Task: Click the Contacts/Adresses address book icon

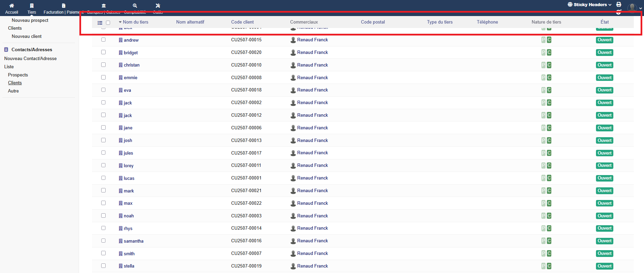Action: click(x=6, y=49)
